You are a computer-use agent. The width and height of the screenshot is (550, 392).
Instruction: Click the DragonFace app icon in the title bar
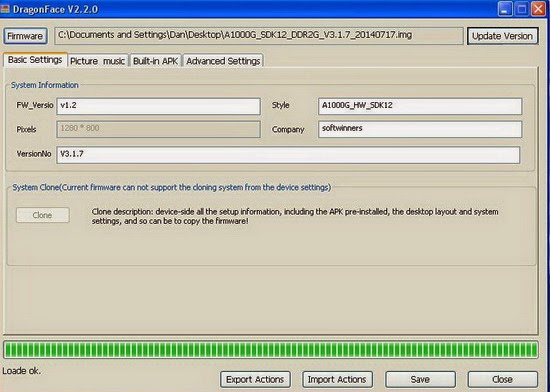click(x=5, y=8)
